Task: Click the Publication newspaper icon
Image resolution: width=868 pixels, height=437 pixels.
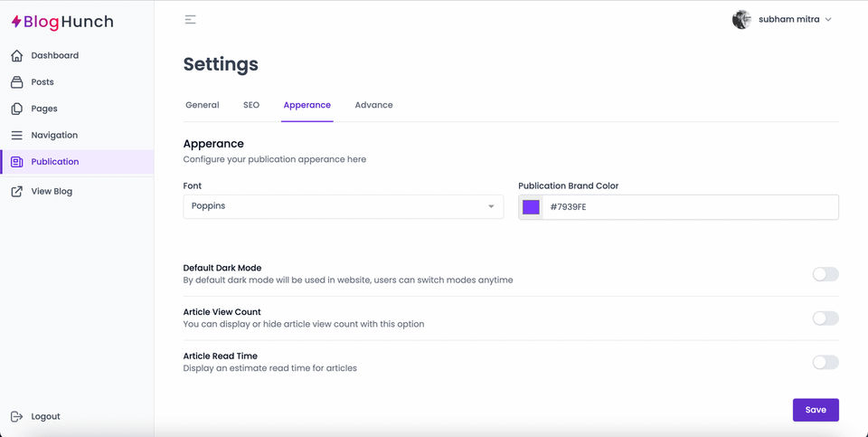Action: tap(17, 162)
